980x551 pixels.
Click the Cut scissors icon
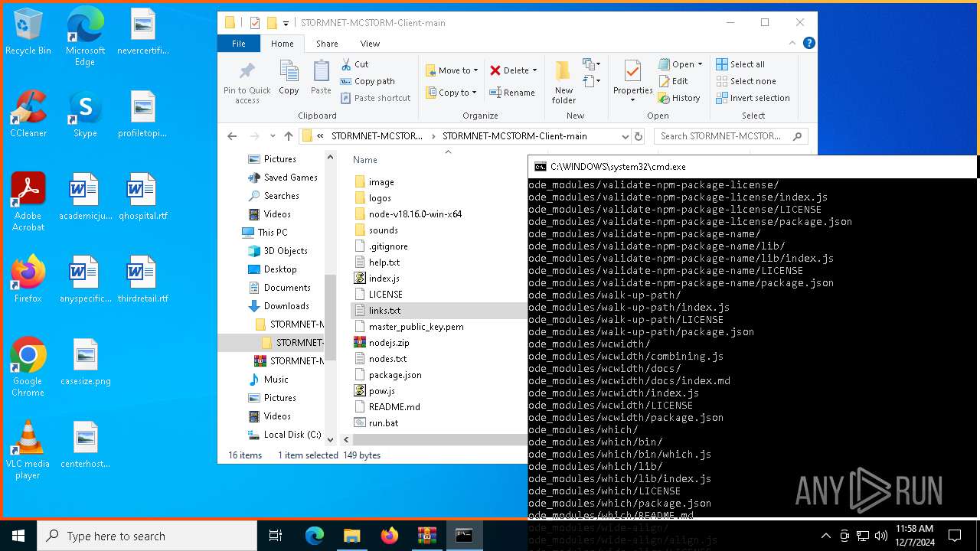[x=346, y=64]
